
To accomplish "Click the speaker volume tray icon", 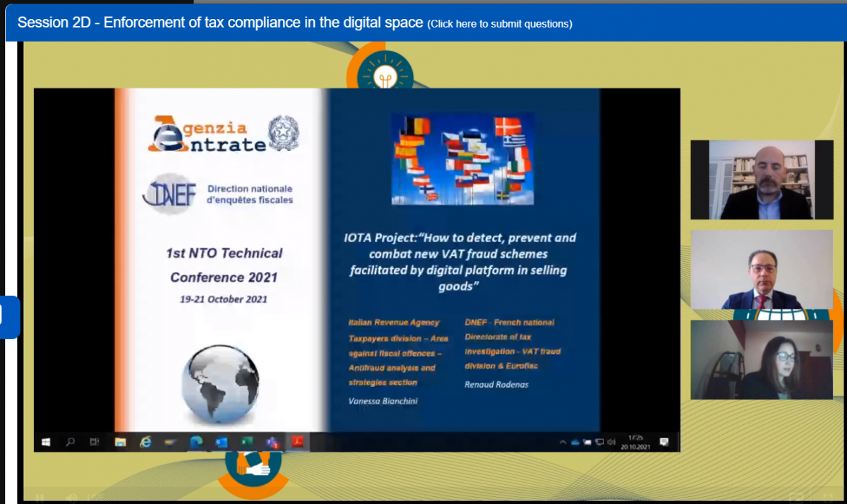I will tap(611, 443).
